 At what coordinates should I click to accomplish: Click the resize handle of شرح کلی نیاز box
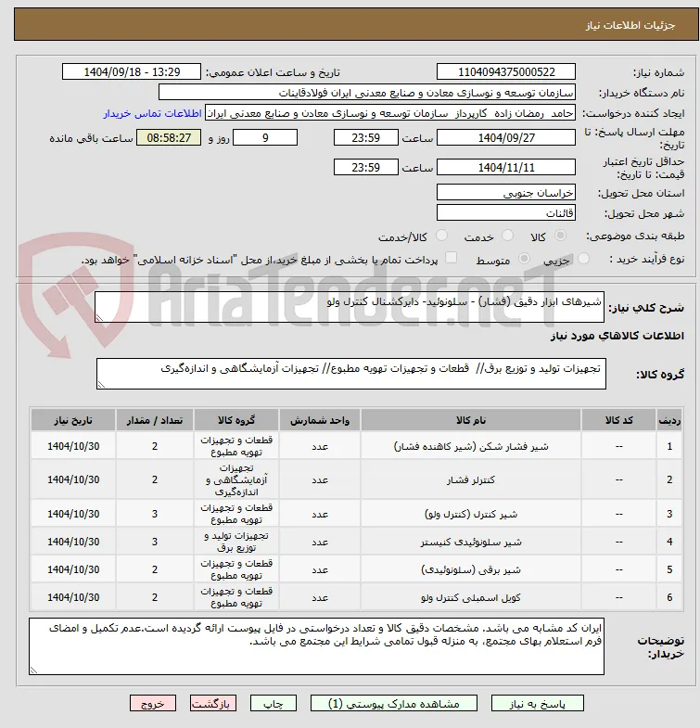99,318
